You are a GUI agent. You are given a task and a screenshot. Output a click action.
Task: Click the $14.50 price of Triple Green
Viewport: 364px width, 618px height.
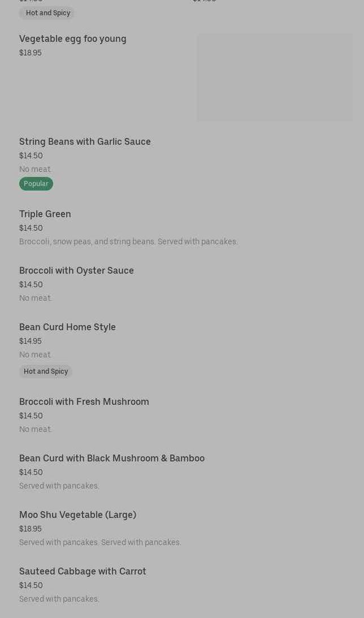tap(31, 228)
